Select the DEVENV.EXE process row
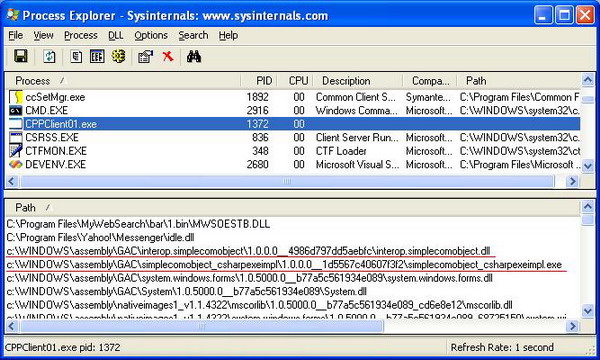Screen dimensions: 600x360 click(x=293, y=165)
